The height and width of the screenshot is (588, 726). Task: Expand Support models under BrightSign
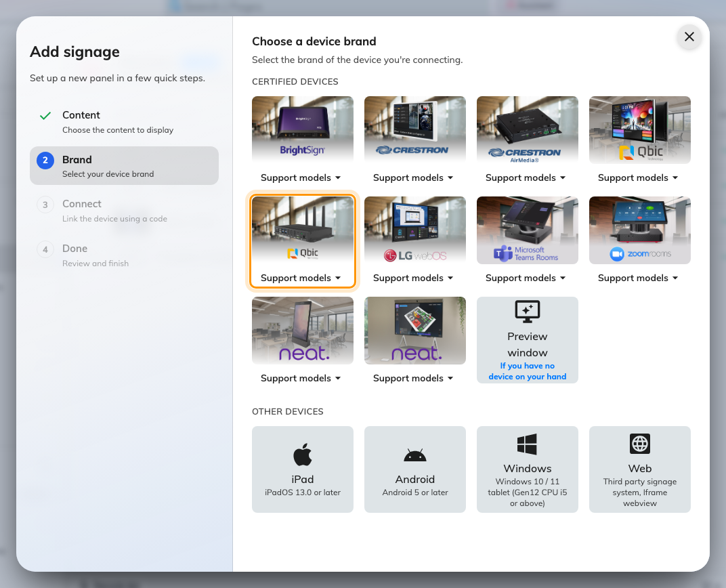click(301, 177)
